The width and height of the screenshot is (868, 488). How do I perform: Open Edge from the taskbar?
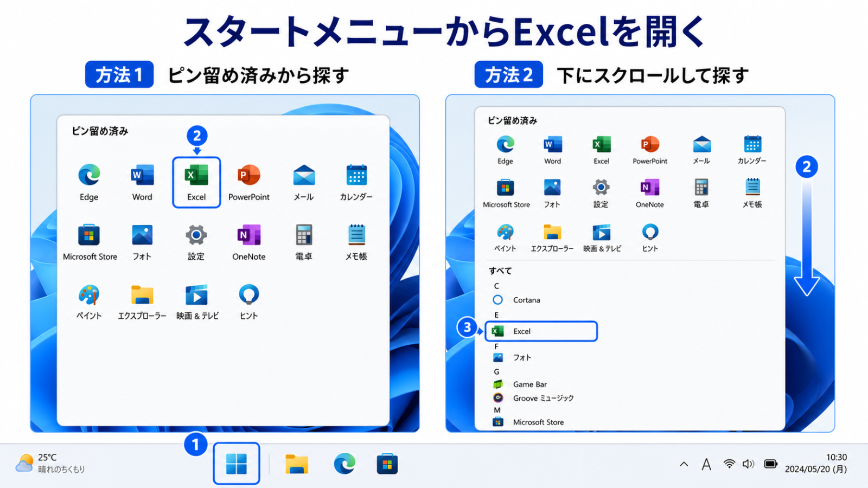tap(344, 464)
